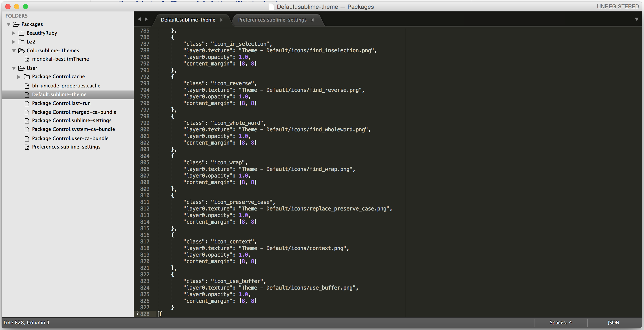
Task: Open Package Control.sublime-settings file
Action: point(72,120)
